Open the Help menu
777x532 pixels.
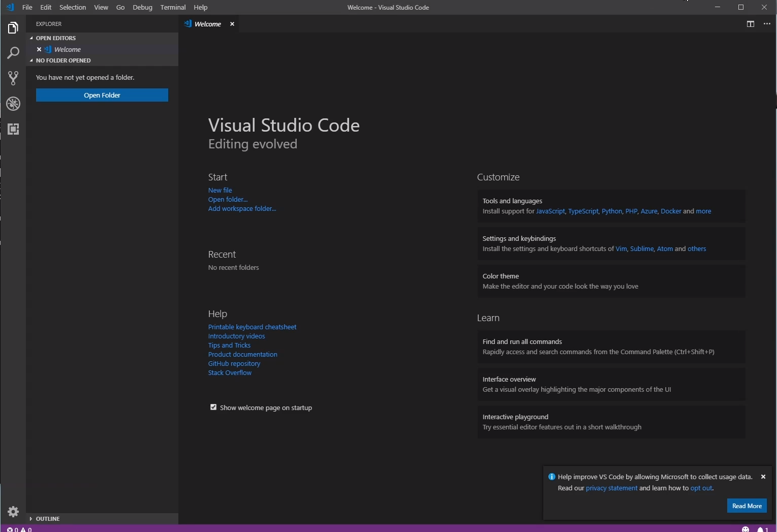[x=201, y=7]
